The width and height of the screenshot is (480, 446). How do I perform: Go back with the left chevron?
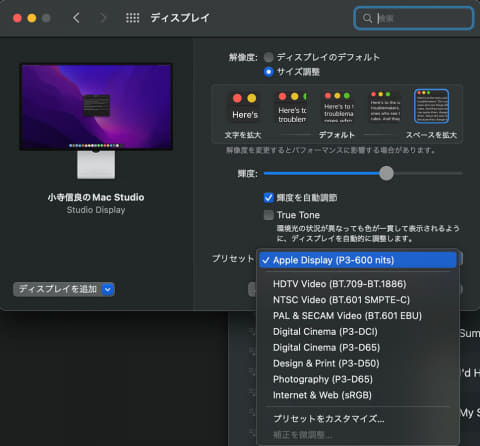tap(76, 18)
